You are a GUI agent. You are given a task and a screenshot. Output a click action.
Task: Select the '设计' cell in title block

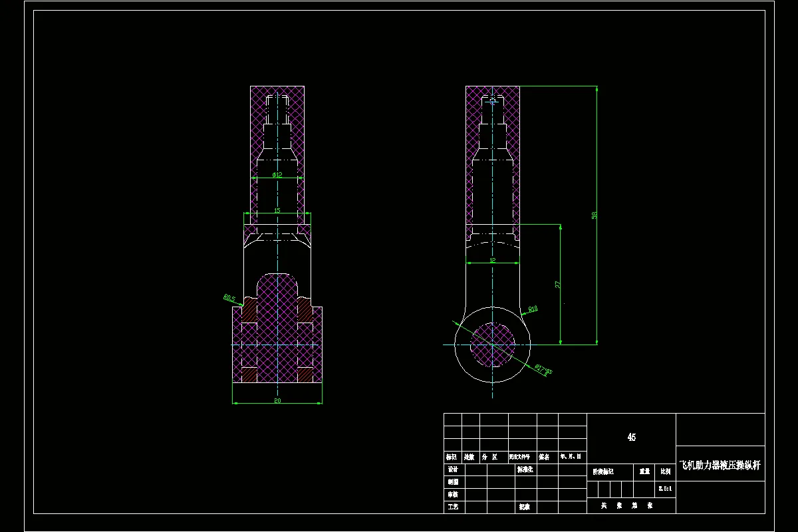pos(453,469)
